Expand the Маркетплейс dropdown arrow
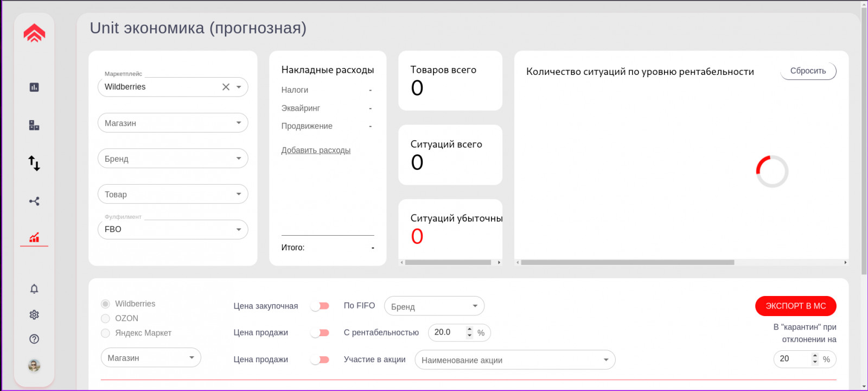The height and width of the screenshot is (391, 868). pos(239,87)
